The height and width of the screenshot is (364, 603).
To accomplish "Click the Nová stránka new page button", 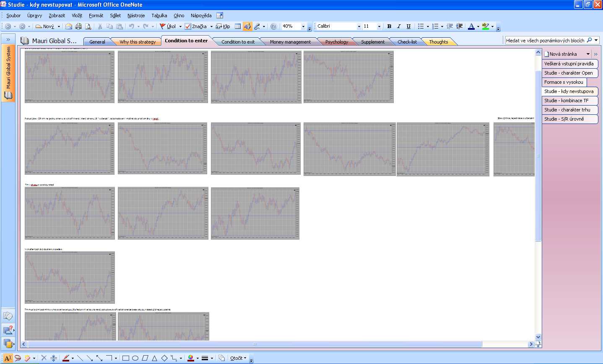I will (x=563, y=54).
